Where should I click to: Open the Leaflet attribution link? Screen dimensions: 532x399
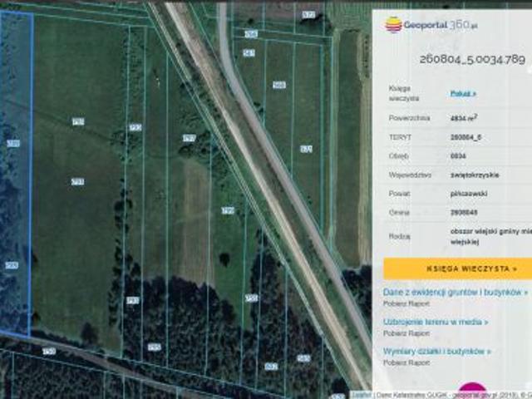pos(362,395)
